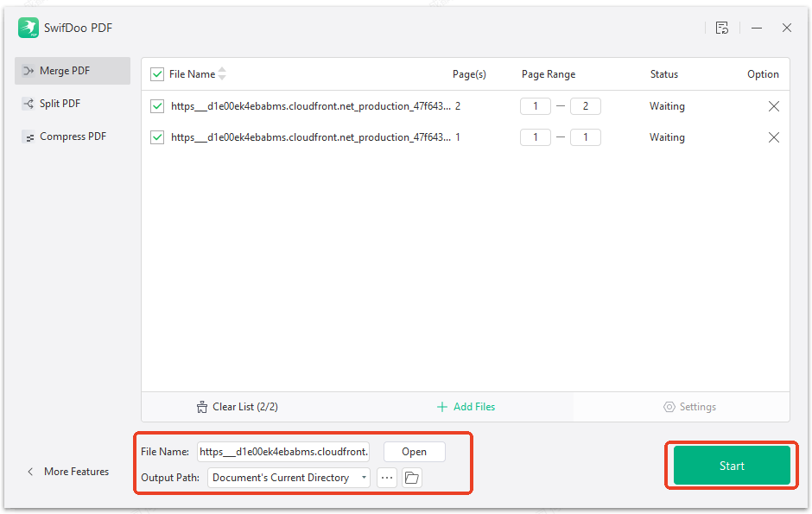
Task: Uncheck the second PDF file in list
Action: point(157,136)
